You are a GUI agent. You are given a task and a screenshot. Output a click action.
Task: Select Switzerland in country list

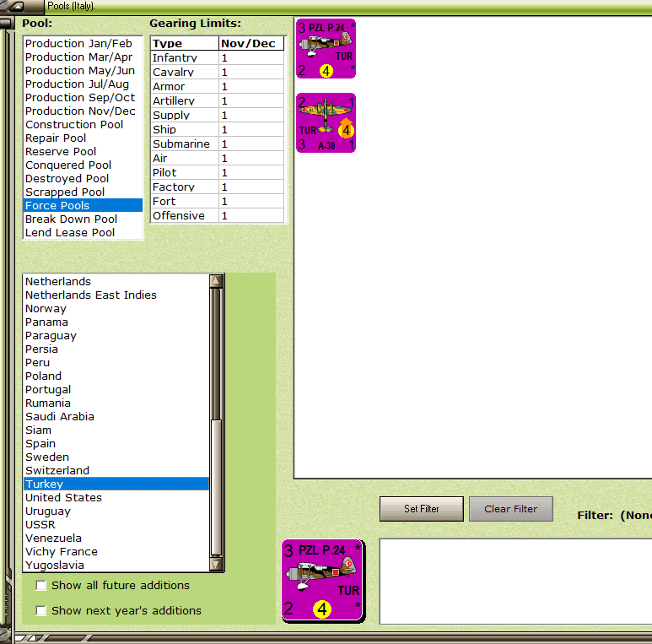pyautogui.click(x=116, y=470)
